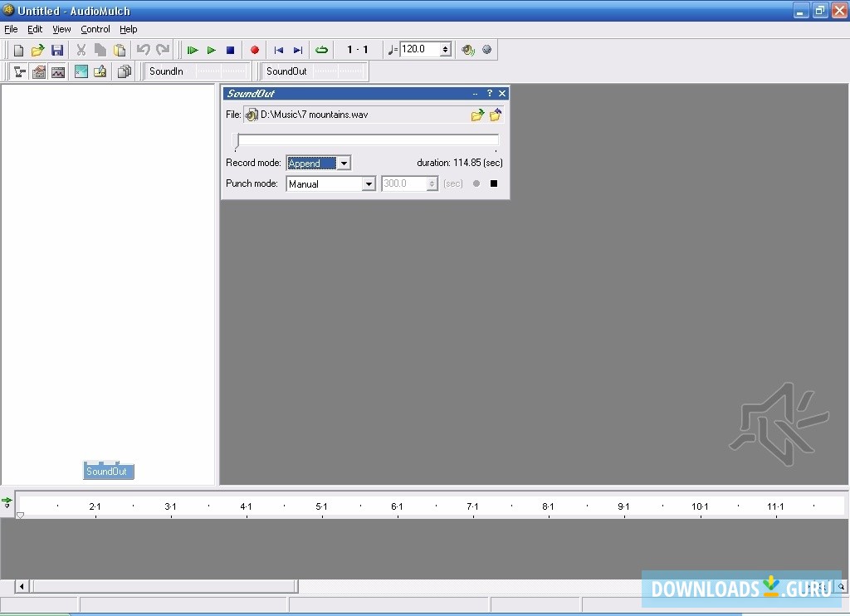Enable recording with the red record button
The image size is (850, 616).
[x=255, y=51]
